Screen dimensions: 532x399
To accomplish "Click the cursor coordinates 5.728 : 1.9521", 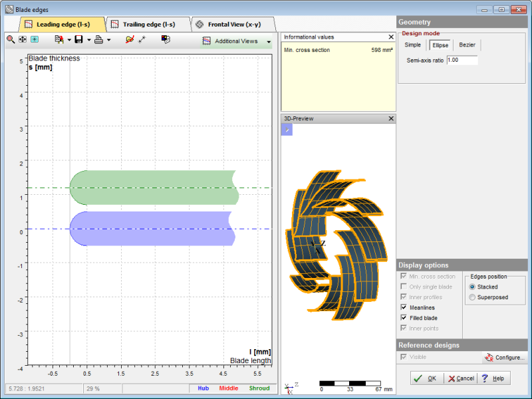I will coord(27,388).
